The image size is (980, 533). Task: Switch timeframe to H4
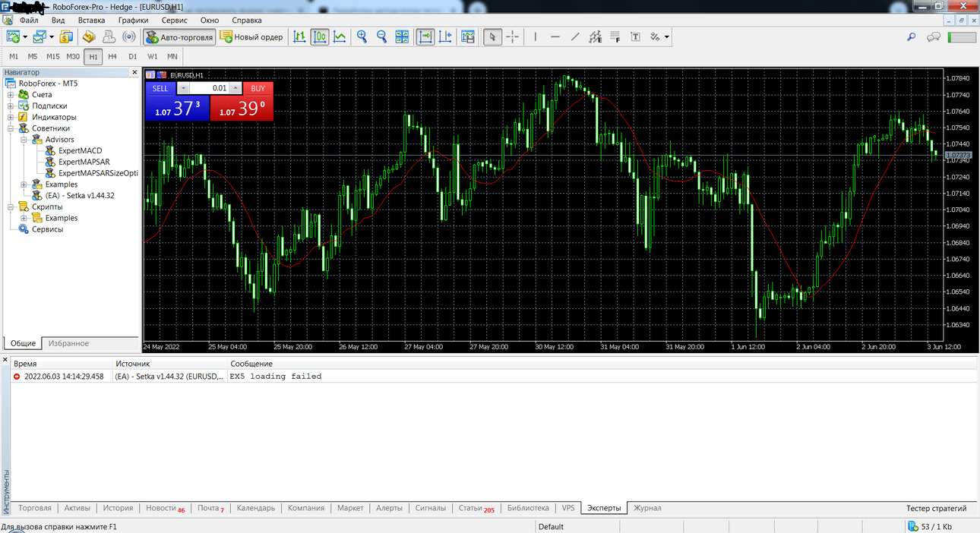(112, 56)
